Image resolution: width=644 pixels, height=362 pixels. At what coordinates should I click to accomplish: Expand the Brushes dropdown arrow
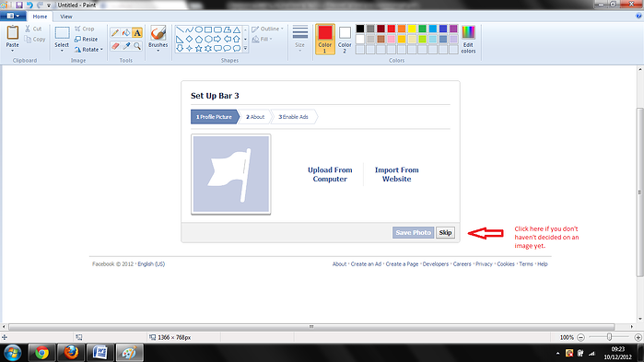pos(158,51)
